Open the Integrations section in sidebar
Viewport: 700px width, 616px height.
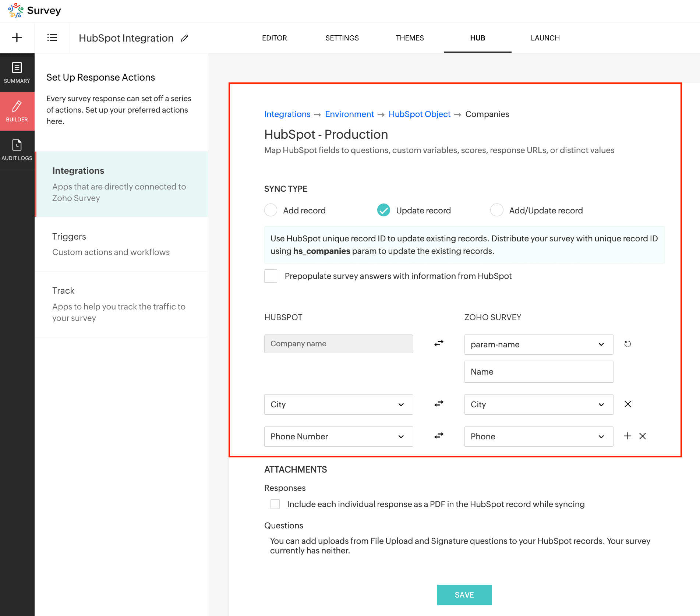click(x=121, y=184)
